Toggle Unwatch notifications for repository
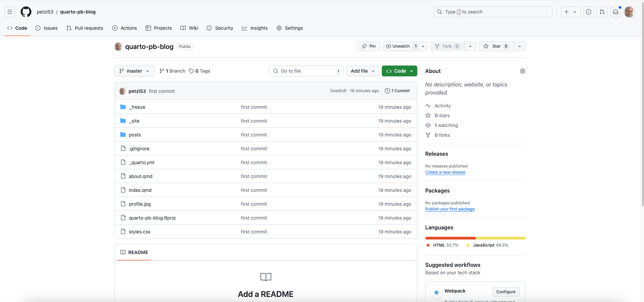The height and width of the screenshot is (302, 644). (405, 46)
